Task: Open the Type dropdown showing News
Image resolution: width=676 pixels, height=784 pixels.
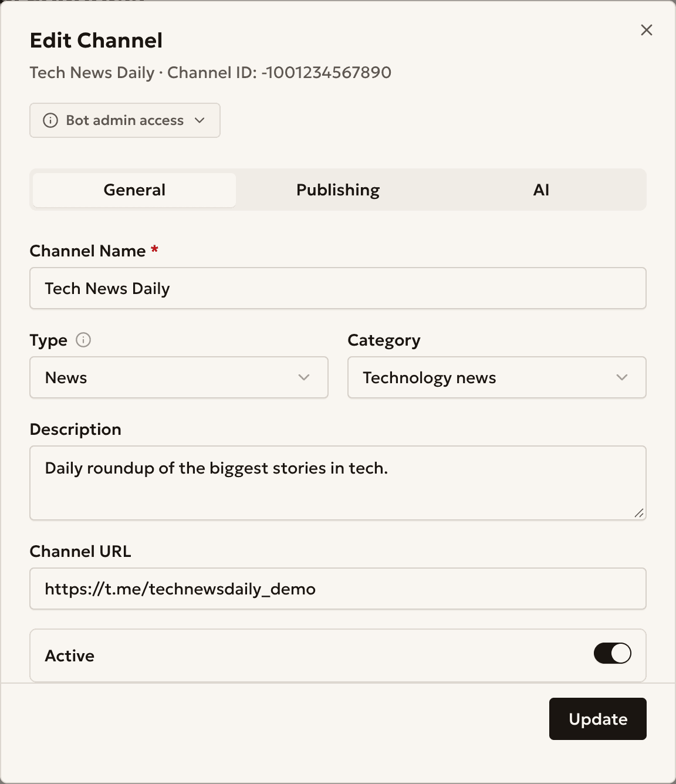Action: (x=179, y=377)
